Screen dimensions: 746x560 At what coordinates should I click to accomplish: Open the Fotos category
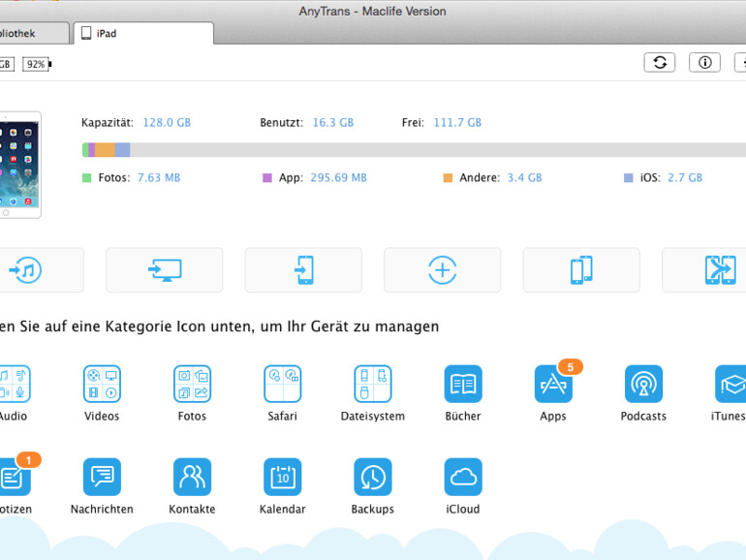[x=192, y=385]
